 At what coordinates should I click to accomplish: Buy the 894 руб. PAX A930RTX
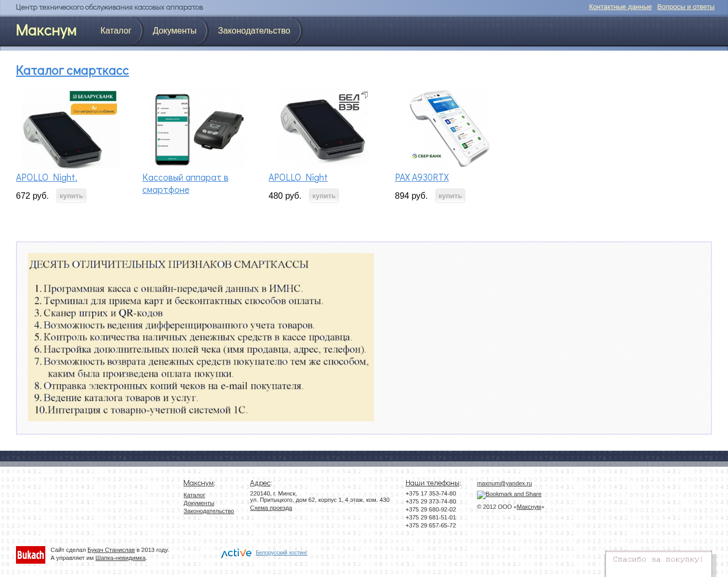click(x=450, y=196)
